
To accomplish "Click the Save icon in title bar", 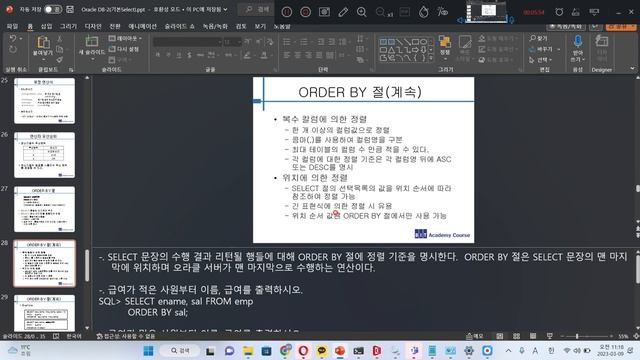I will [70, 9].
